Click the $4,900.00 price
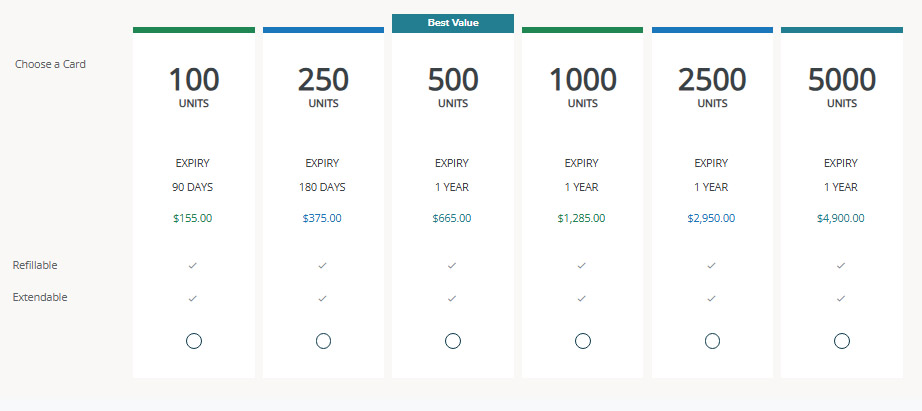 [841, 218]
